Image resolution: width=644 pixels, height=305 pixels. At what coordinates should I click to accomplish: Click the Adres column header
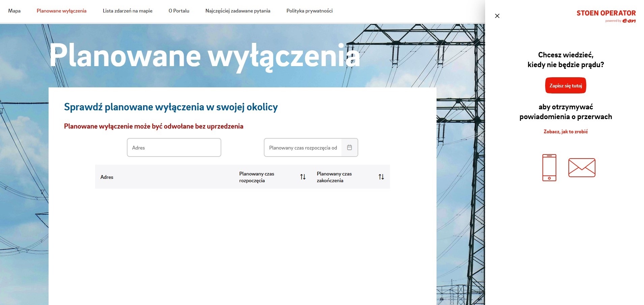[107, 177]
